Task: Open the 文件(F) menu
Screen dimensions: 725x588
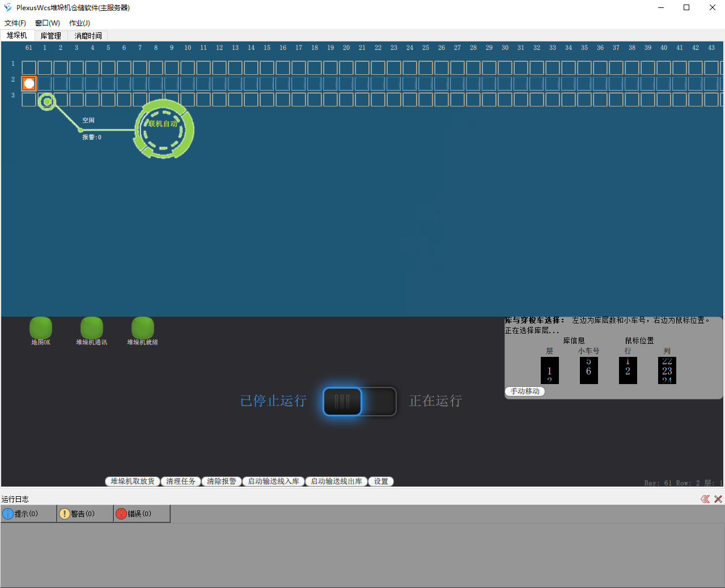Action: tap(15, 23)
